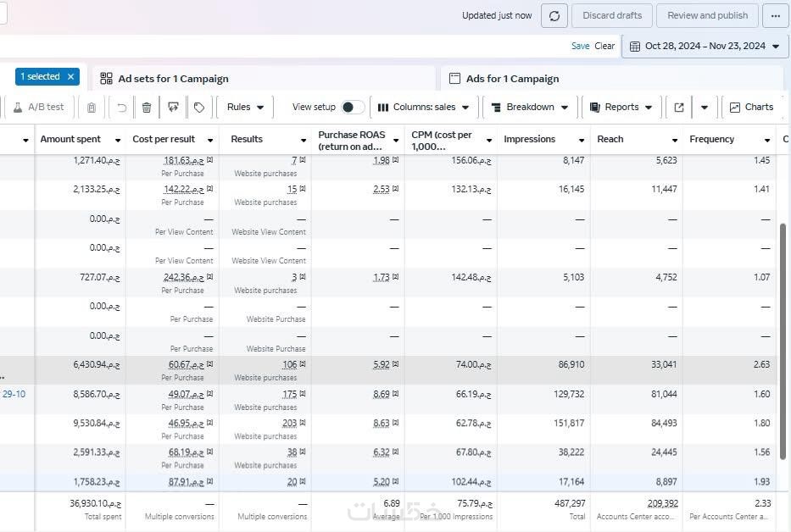Click info icon next to 8.69 ROAS
This screenshot has width=791, height=532.
tap(395, 393)
